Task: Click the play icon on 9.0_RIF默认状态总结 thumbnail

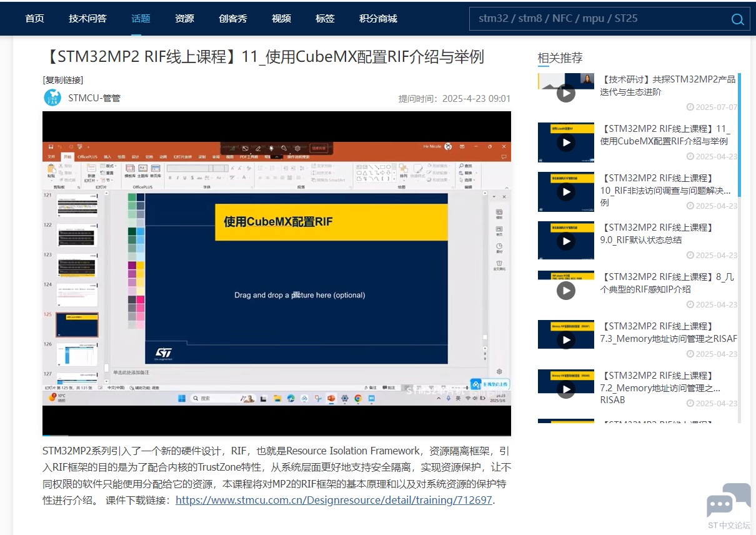Action: 566,242
